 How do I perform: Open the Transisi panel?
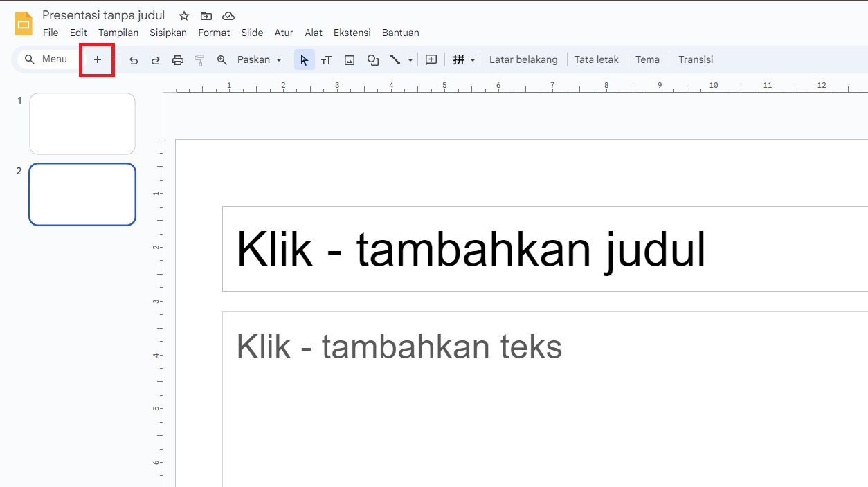point(696,59)
